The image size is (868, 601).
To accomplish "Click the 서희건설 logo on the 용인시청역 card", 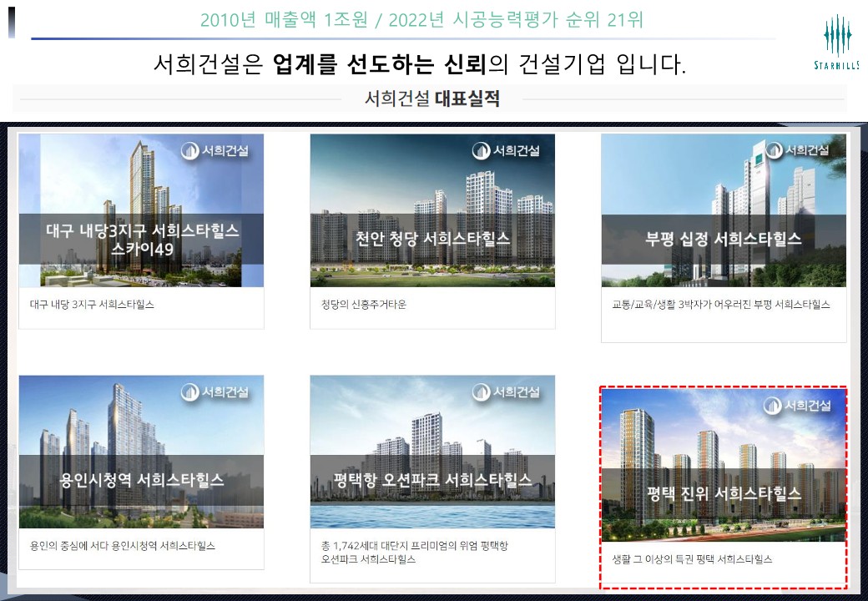I will point(214,391).
